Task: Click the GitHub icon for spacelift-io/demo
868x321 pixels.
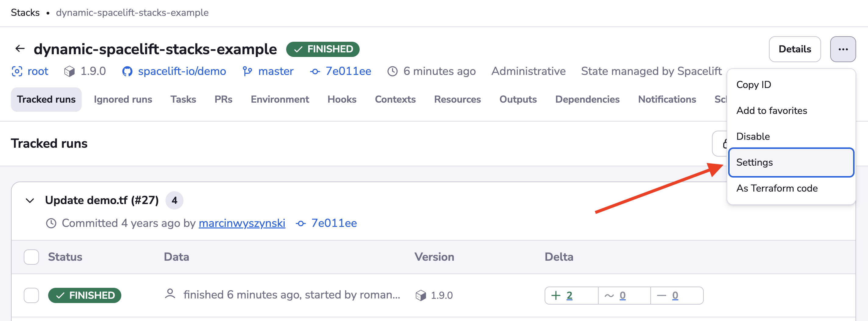Action: click(127, 71)
